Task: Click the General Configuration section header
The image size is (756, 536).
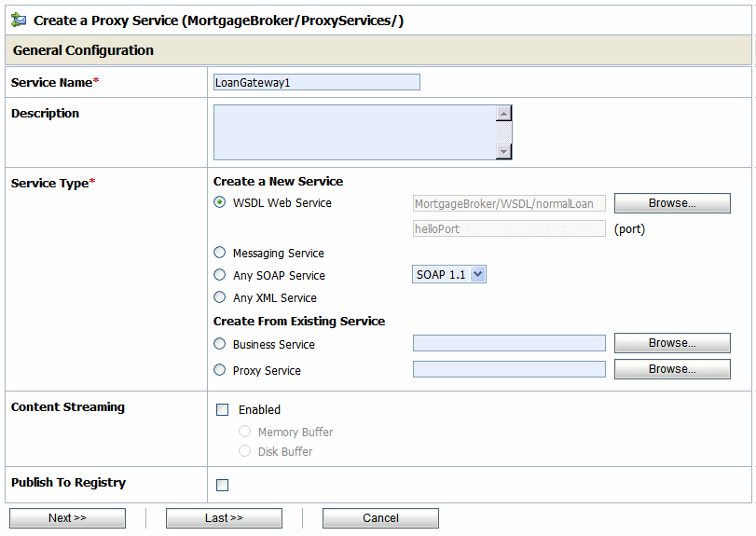Action: 378,50
